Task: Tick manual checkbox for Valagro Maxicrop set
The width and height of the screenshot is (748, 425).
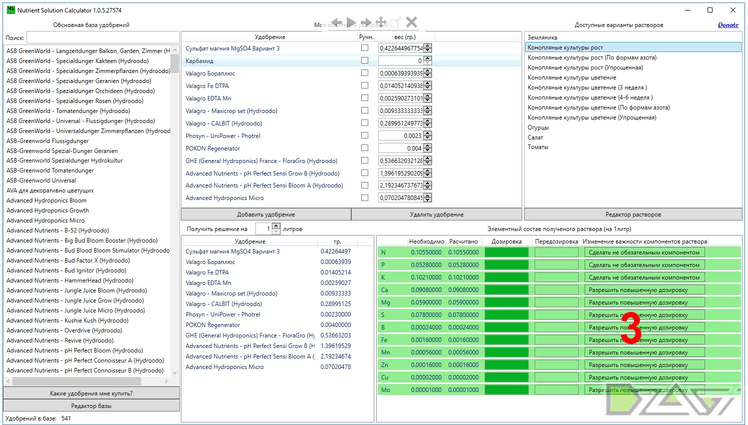Action: point(364,110)
